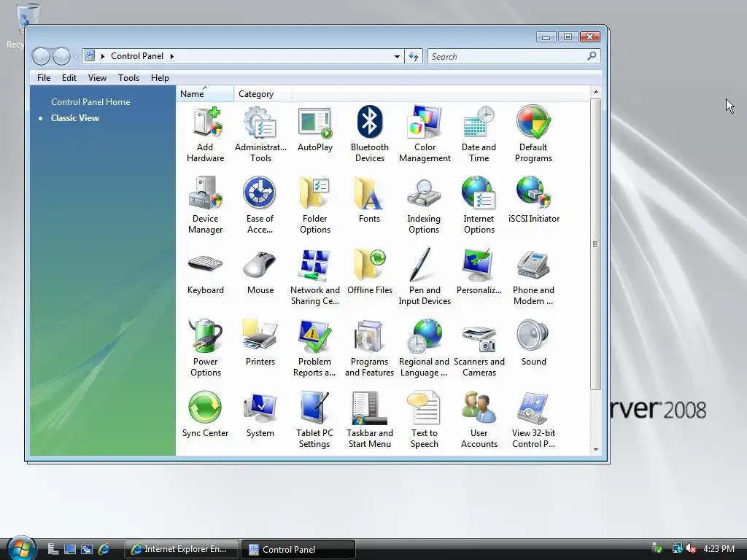
Task: Select Indexing Options icon
Action: pyautogui.click(x=424, y=205)
